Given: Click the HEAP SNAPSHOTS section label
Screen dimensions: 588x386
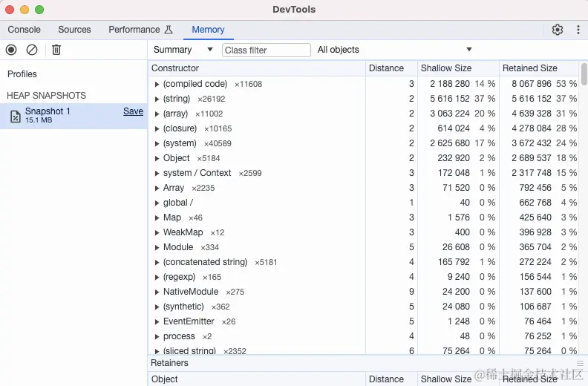Looking at the screenshot, I should [x=47, y=96].
